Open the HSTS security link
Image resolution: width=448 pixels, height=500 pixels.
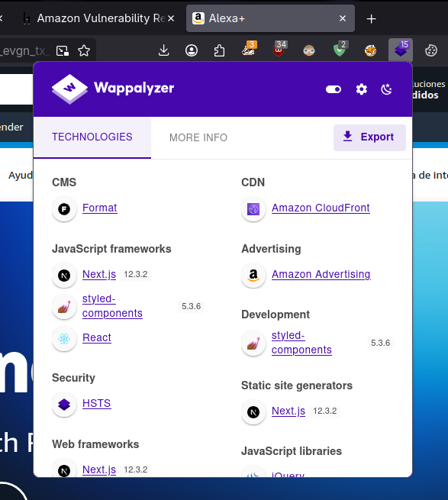[x=97, y=403]
